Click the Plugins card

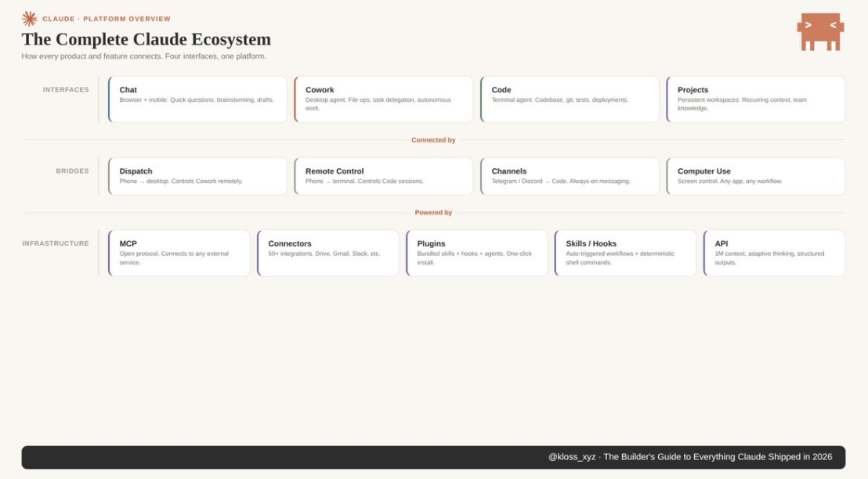pos(477,253)
